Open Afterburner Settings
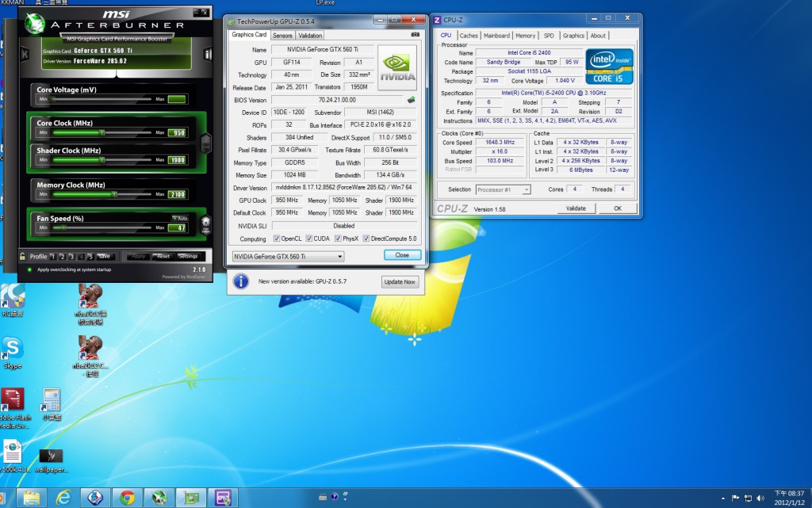The image size is (812, 508). pyautogui.click(x=188, y=257)
